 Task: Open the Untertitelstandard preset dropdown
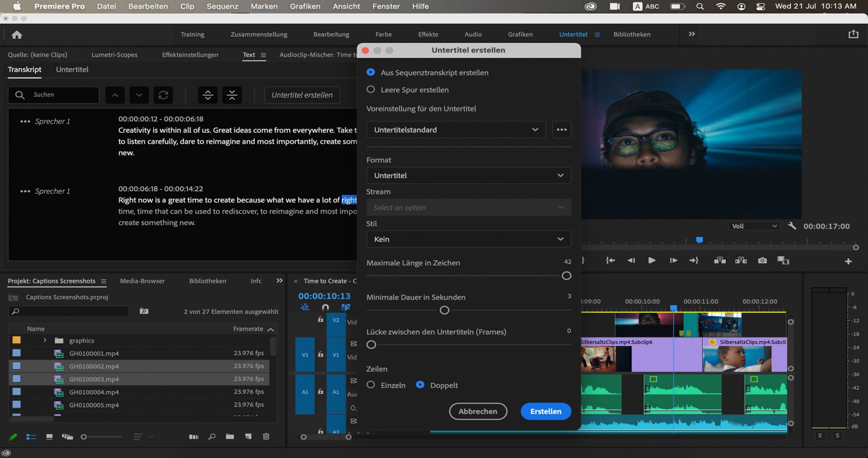coord(456,130)
